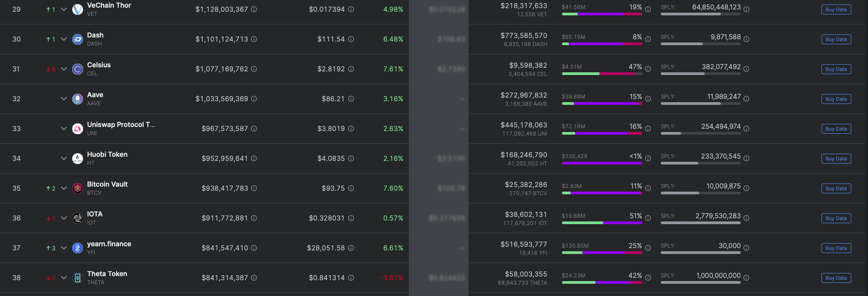The image size is (868, 296).
Task: Show info icon next to Theta price $0.841314
Action: tap(351, 278)
